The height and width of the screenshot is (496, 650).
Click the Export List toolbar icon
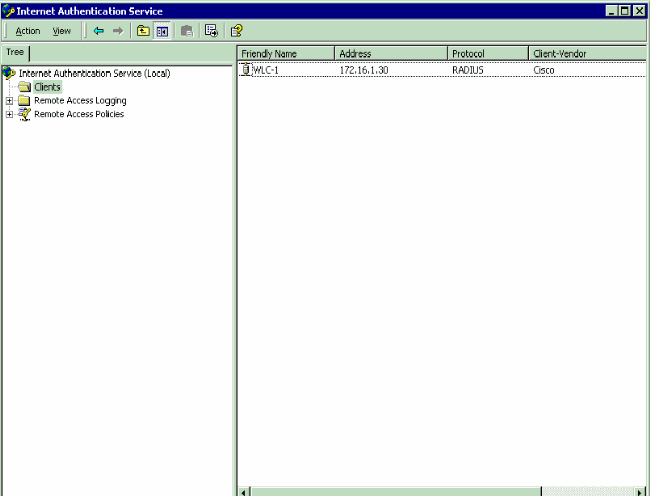coord(211,31)
